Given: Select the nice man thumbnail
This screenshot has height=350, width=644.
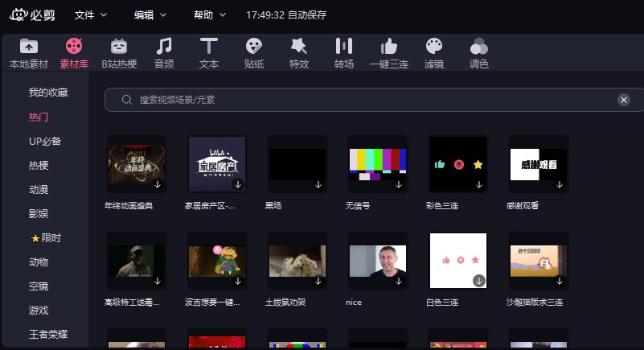Looking at the screenshot, I should [377, 261].
